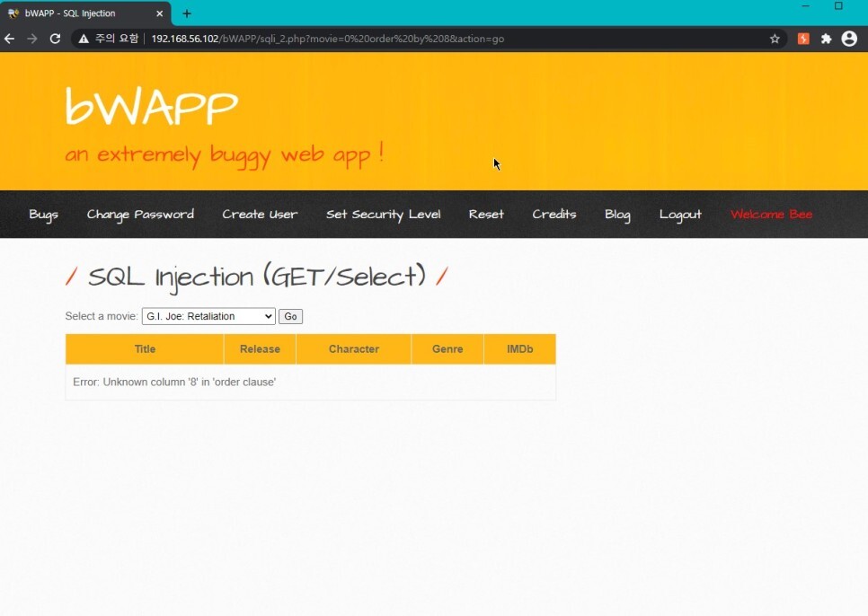Click the browser back arrow
The image size is (868, 616).
pos(9,39)
